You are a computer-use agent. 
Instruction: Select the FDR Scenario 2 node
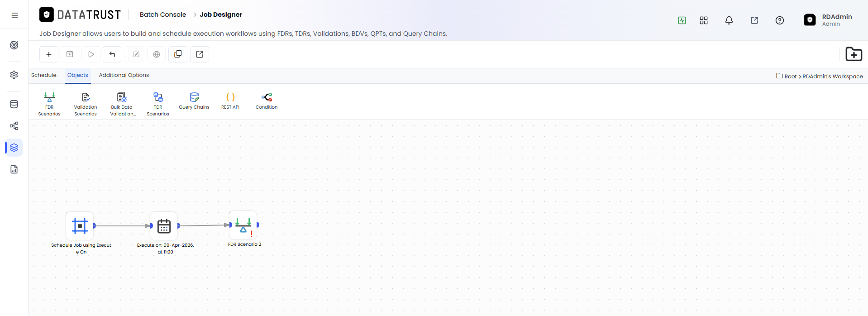click(243, 225)
